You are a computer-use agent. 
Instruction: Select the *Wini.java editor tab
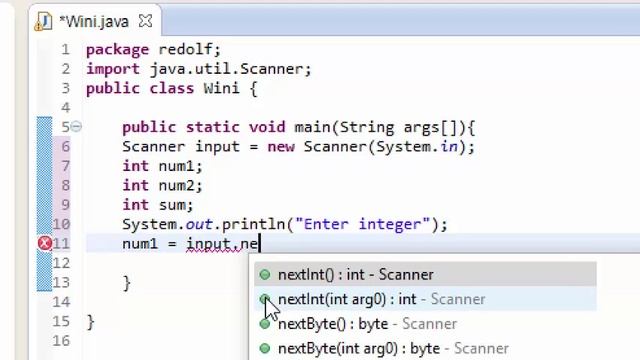click(x=95, y=21)
